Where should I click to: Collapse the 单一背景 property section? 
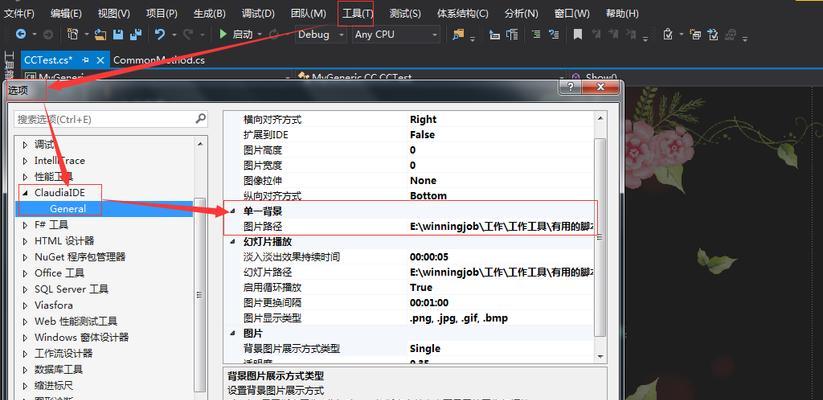point(233,212)
